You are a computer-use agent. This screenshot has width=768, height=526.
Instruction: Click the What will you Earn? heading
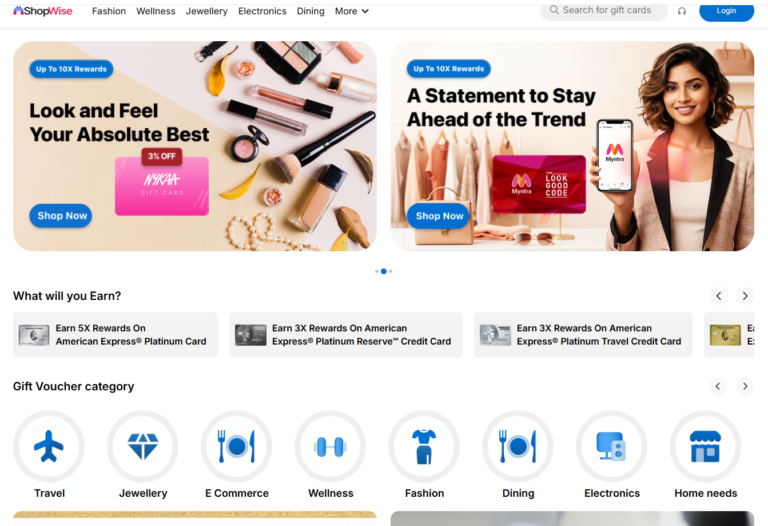click(x=67, y=296)
